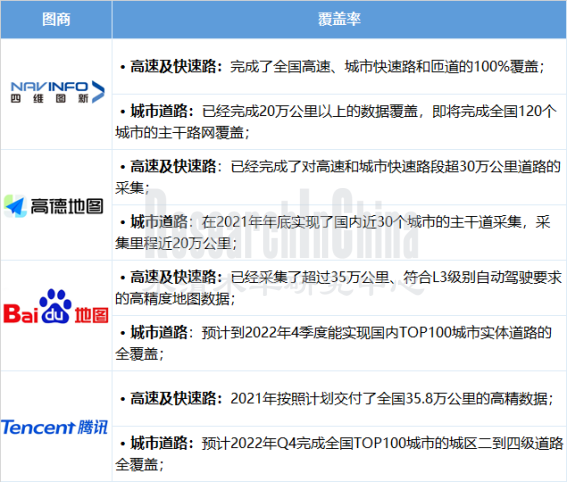This screenshot has height=482, width=567.
Task: Click the 覆盖率 column header
Action: point(339,20)
